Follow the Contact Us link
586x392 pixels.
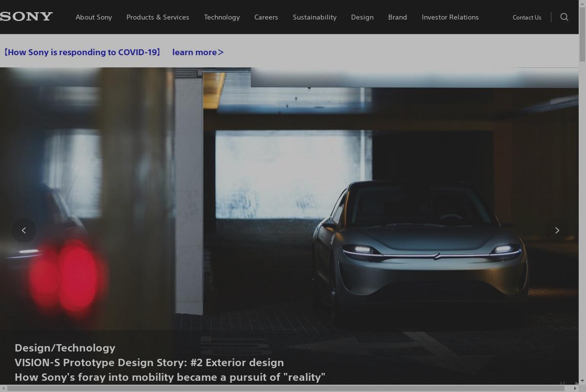tap(527, 17)
